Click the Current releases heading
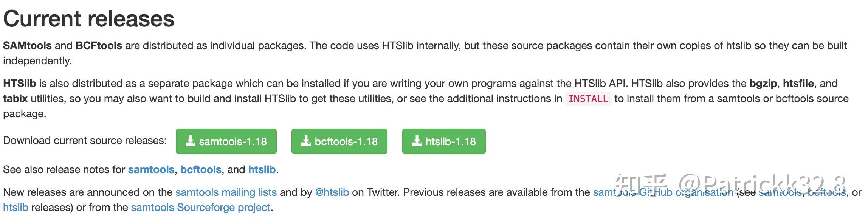868x220 pixels. 89,19
